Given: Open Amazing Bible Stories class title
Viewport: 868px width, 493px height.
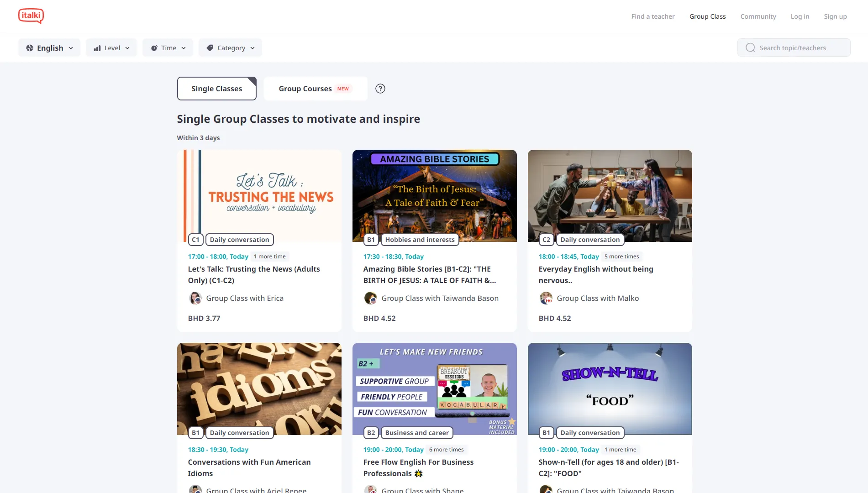Looking at the screenshot, I should 430,275.
